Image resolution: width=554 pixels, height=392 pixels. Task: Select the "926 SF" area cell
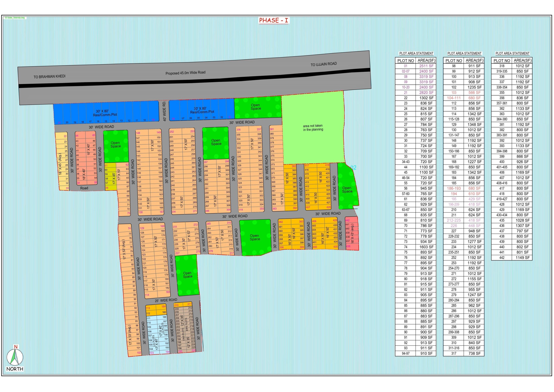pyautogui.click(x=523, y=162)
